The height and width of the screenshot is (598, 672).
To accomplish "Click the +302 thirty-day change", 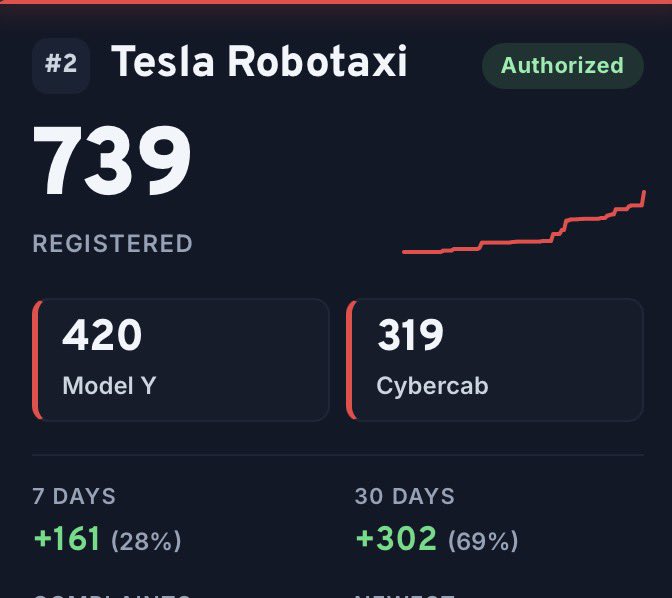I will coord(396,539).
